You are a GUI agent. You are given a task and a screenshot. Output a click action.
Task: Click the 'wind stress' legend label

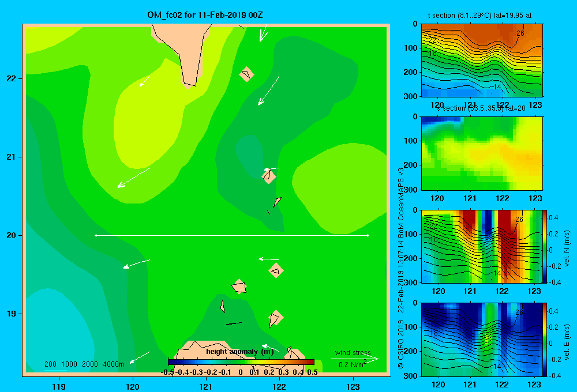(353, 352)
